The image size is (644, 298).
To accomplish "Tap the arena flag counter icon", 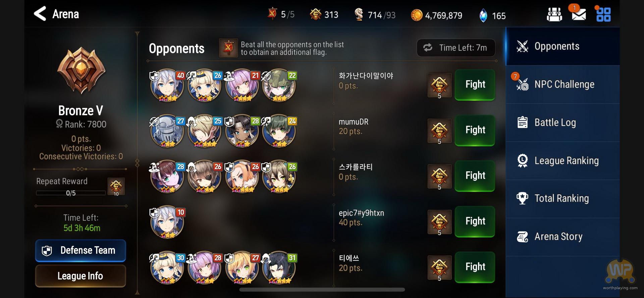I will click(272, 14).
